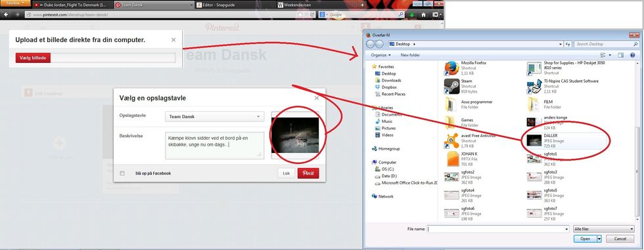Click the Beskrivelse description text area
Viewport: 644px width, 250px height.
pyautogui.click(x=214, y=146)
